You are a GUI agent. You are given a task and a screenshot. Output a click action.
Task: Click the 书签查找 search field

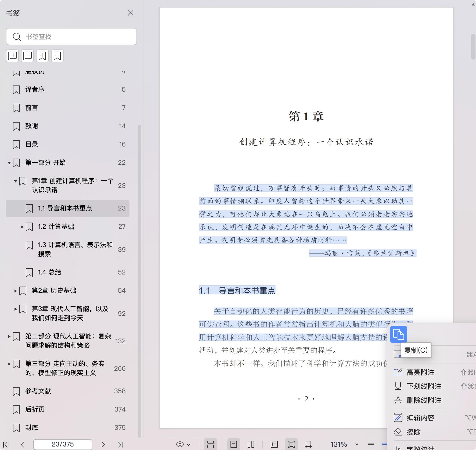pyautogui.click(x=71, y=37)
